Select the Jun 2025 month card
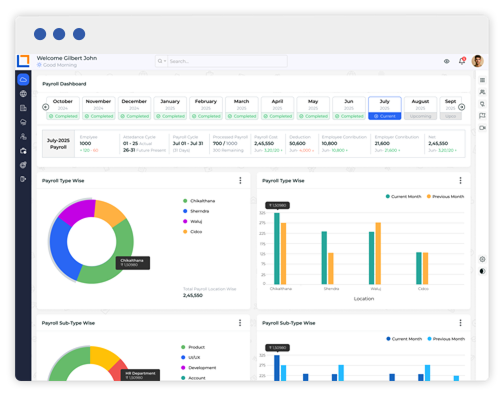This screenshot has height=400, width=500. coord(349,108)
